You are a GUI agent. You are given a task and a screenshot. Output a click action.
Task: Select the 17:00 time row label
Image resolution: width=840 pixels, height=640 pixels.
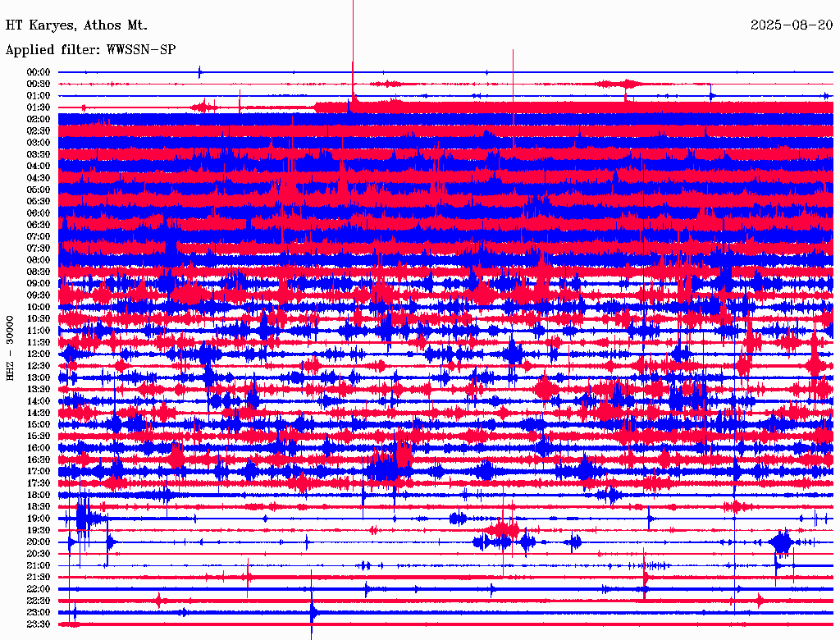39,472
